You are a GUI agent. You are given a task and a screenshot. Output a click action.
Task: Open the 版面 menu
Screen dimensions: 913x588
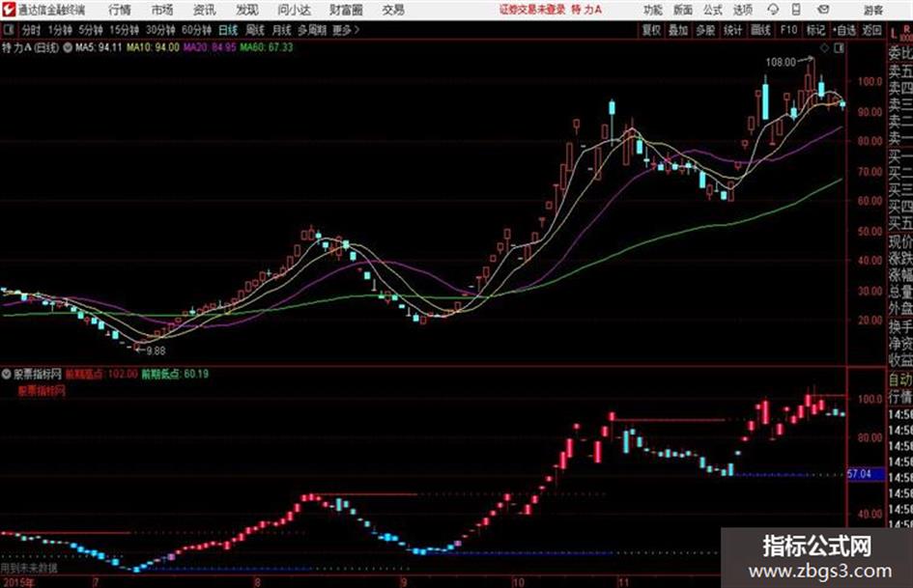coord(683,10)
